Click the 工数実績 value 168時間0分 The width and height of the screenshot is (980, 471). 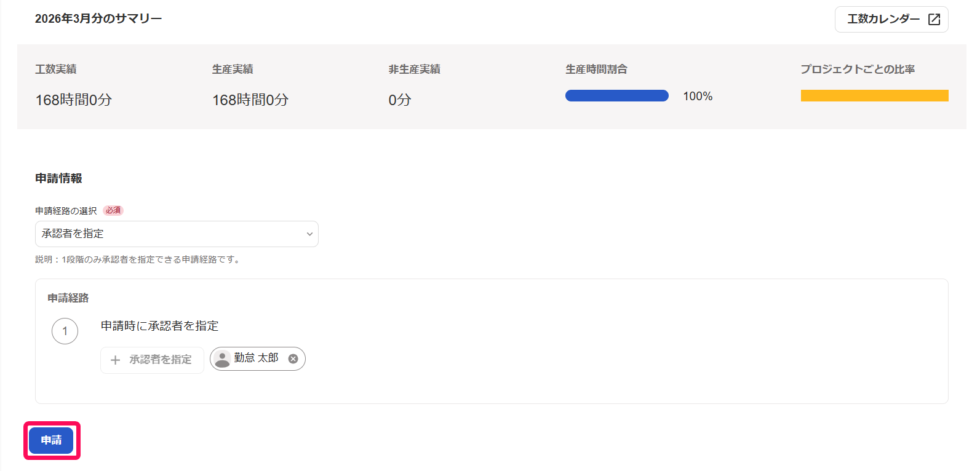point(74,100)
